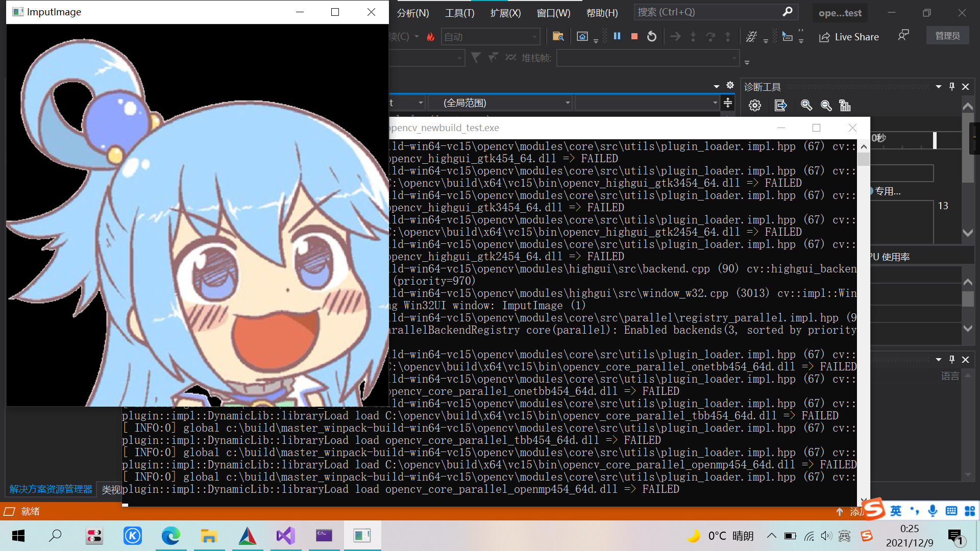Viewport: 980px width, 551px height.
Task: Open the 帮助(H) menu
Action: click(x=602, y=13)
